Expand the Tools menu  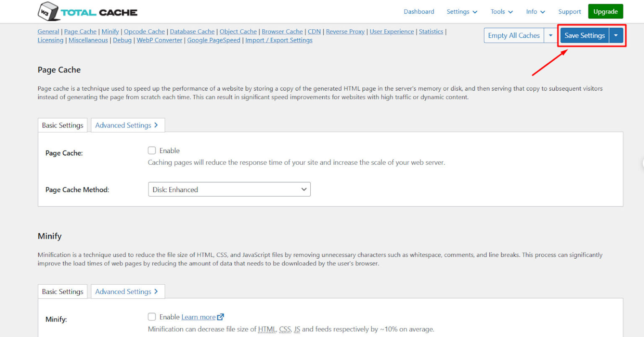501,12
